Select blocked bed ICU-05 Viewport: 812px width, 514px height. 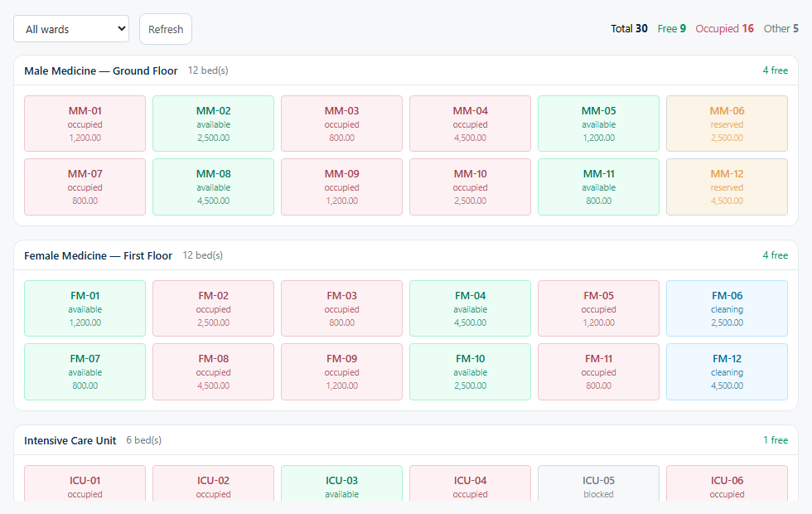(x=598, y=482)
